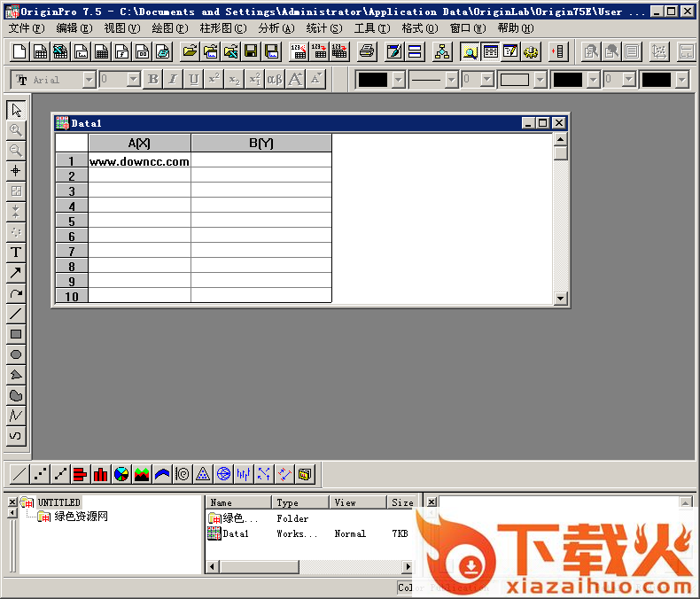The width and height of the screenshot is (700, 599).
Task: Choose the Screen Reader crosshair tool
Action: [16, 171]
